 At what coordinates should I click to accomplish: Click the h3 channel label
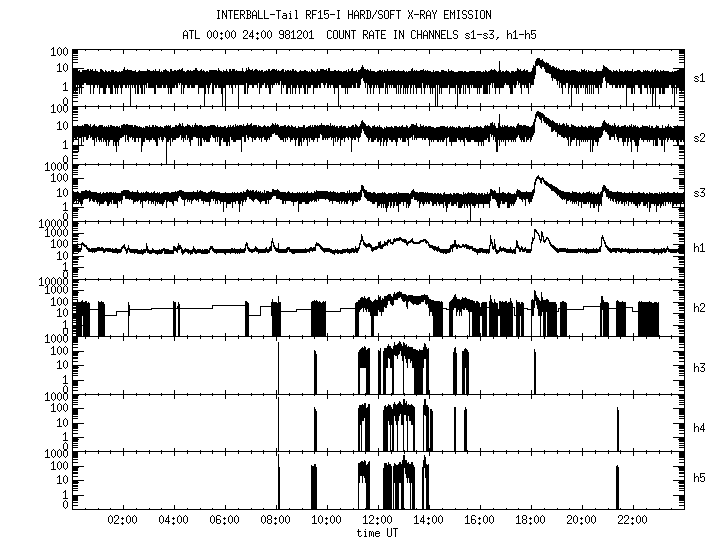tap(701, 367)
